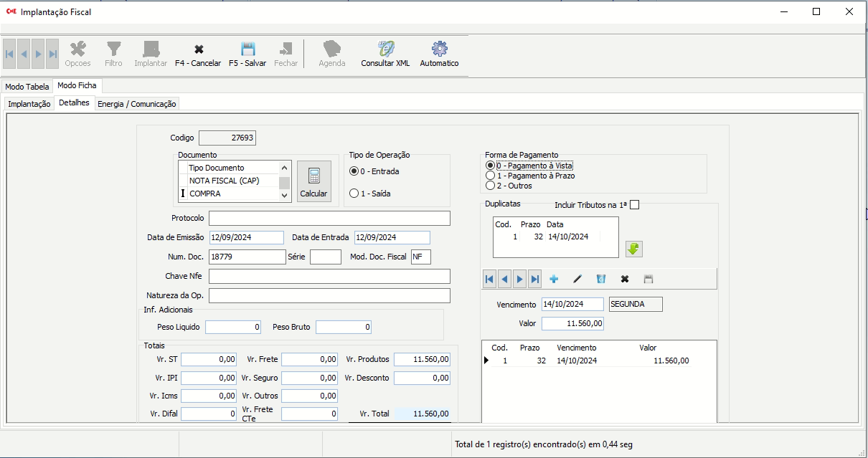Select the 1 - Saída radio option
This screenshot has height=458, width=868.
pos(354,194)
